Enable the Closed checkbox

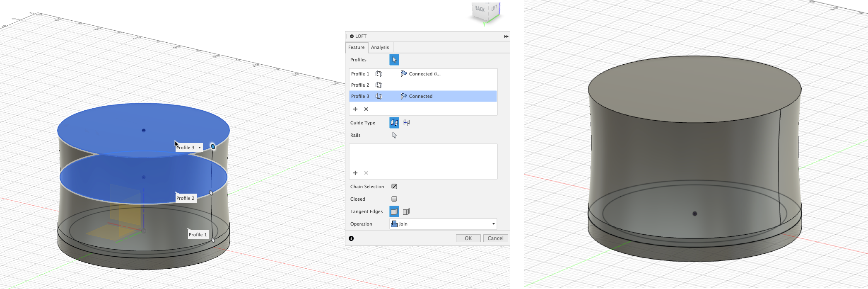point(394,199)
